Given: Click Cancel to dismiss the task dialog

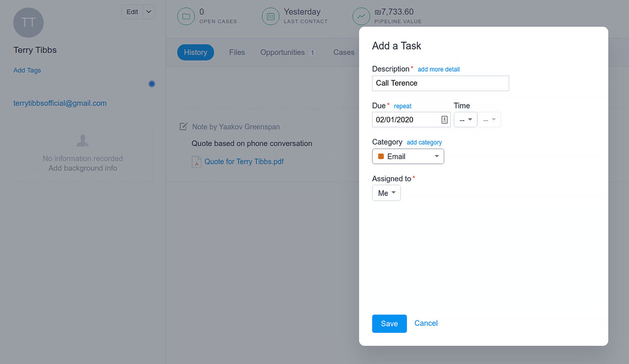Looking at the screenshot, I should 426,323.
